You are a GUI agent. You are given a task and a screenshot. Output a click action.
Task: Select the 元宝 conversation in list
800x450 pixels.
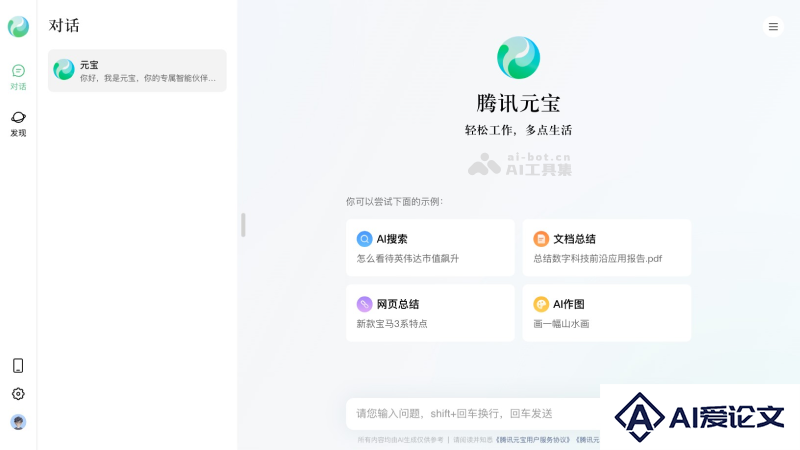click(x=137, y=70)
